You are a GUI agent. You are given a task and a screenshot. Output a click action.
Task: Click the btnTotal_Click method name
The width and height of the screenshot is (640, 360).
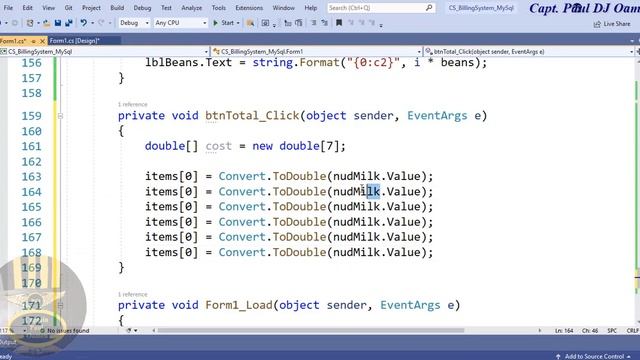tap(252, 116)
